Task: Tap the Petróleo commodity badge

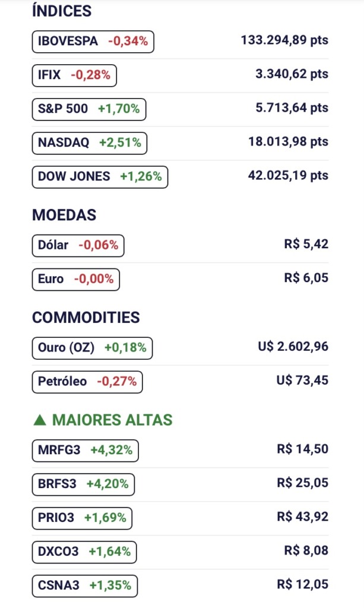Action: [x=87, y=382]
